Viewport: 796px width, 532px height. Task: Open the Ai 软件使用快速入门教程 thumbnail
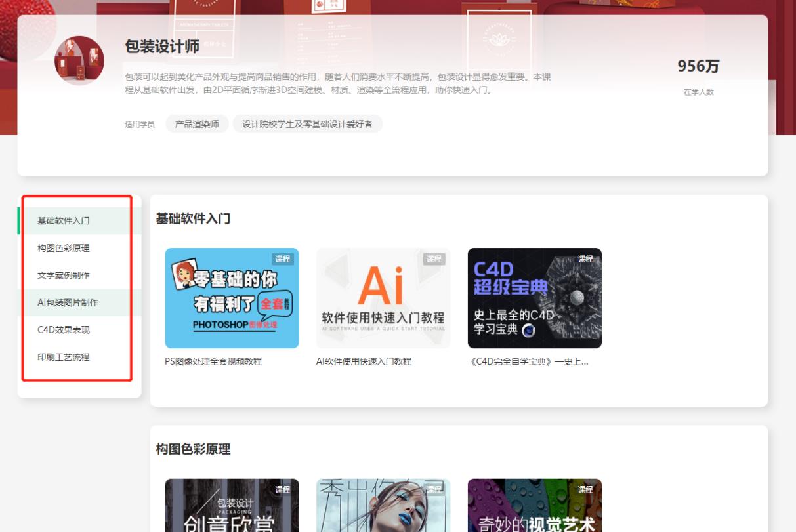click(383, 298)
